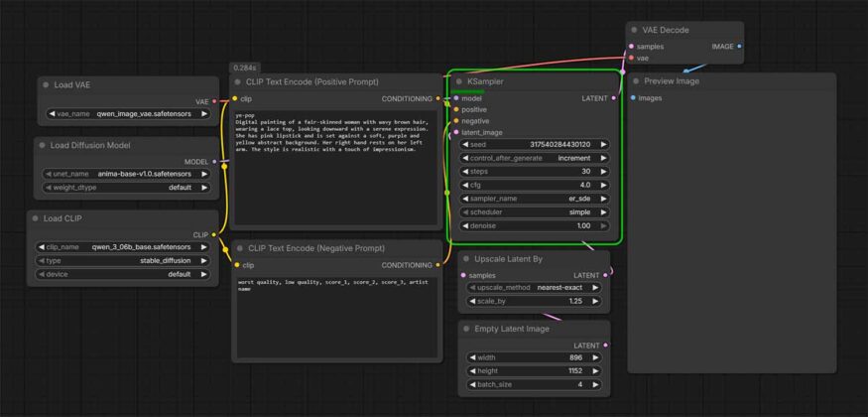This screenshot has width=868, height=417.
Task: Increase cfg with right arrow
Action: point(603,185)
